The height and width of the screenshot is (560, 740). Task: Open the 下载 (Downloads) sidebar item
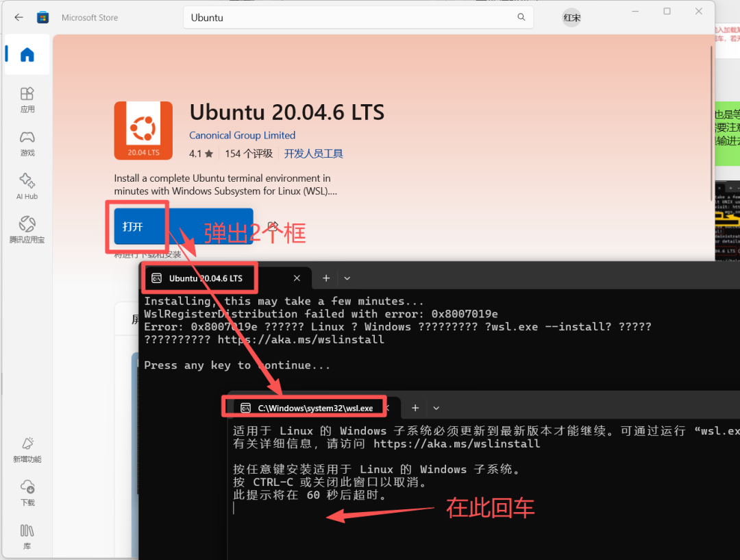coord(27,494)
